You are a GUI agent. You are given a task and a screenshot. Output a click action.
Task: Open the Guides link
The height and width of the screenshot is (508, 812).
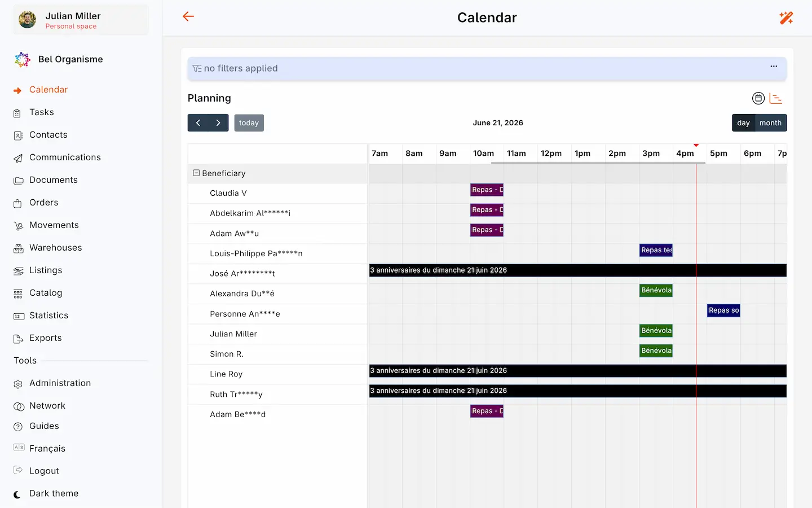[44, 426]
